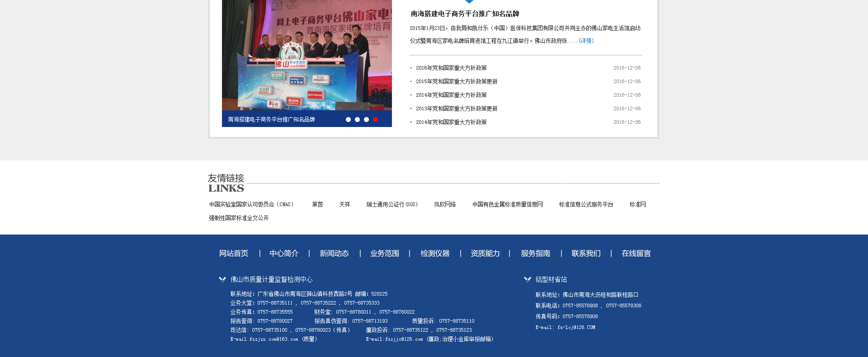Screen dimensions: 868x357
Task: Open the 强制性国家标准全文公开 link
Action: (239, 218)
